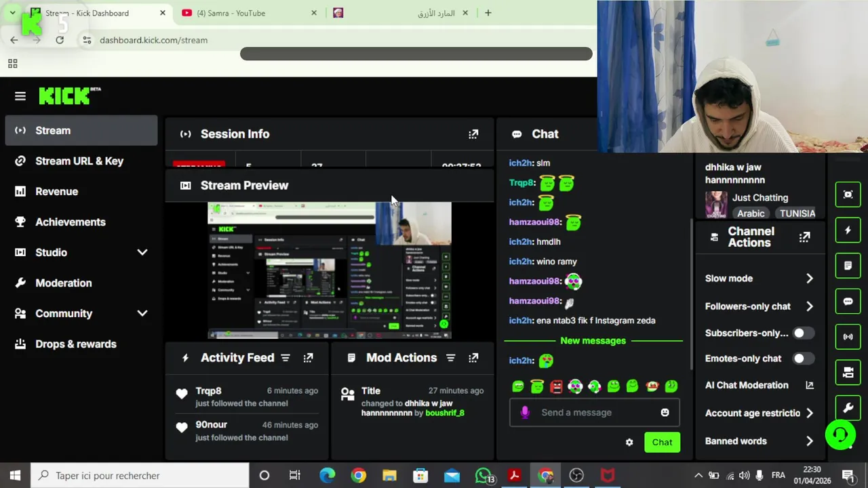Screen dimensions: 868x488
Task: Insert the angry red emote
Action: 556,386
